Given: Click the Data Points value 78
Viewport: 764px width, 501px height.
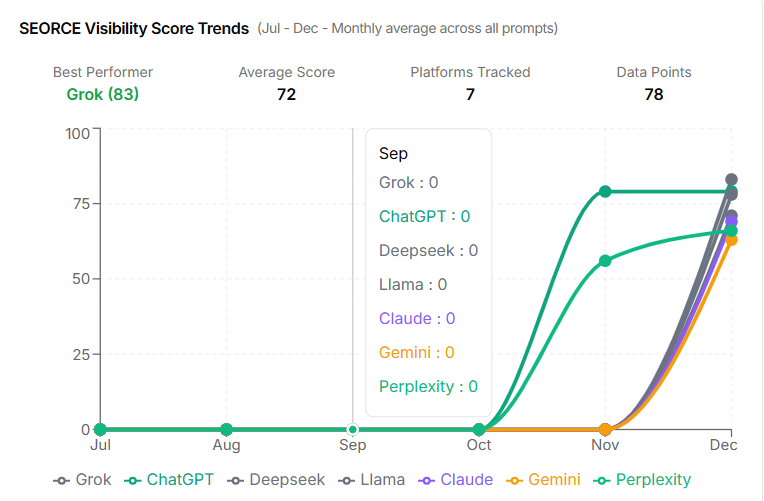Looking at the screenshot, I should point(654,95).
